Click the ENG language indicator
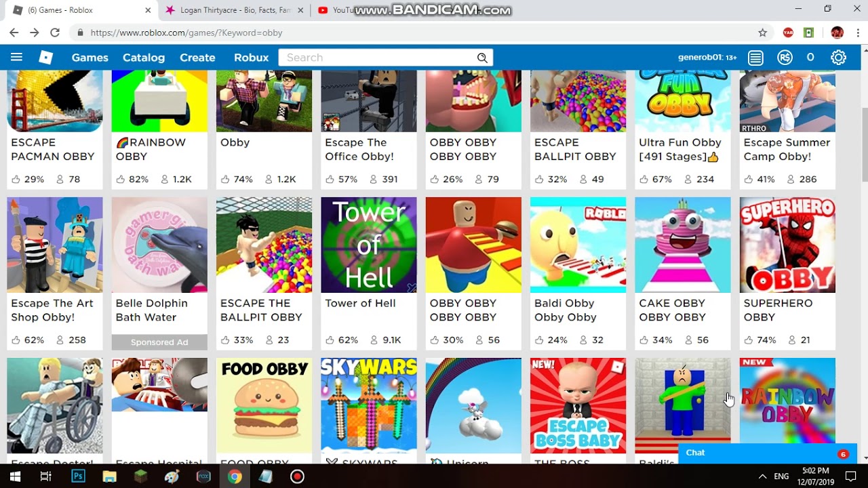The width and height of the screenshot is (868, 488). point(781,476)
